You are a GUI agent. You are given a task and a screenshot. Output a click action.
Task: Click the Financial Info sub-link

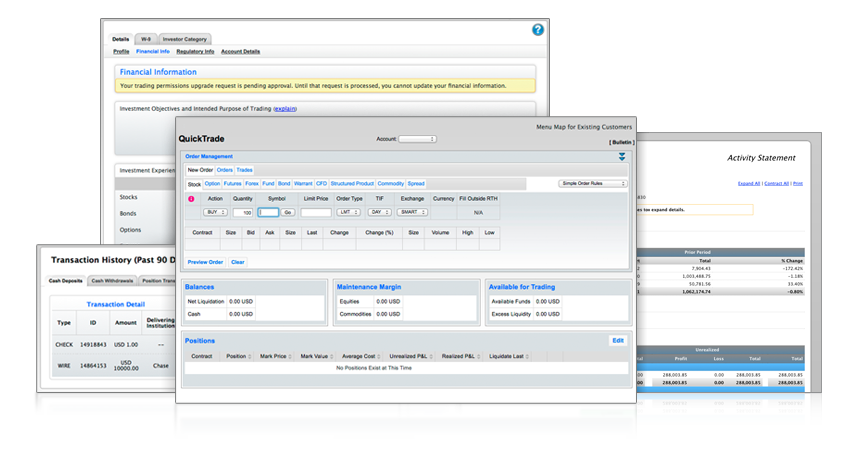click(153, 52)
